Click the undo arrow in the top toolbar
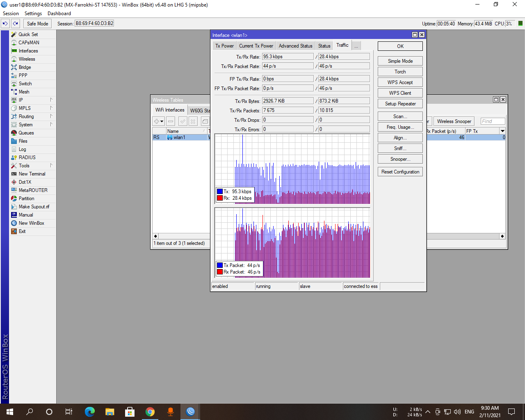525x420 pixels. tap(5, 23)
